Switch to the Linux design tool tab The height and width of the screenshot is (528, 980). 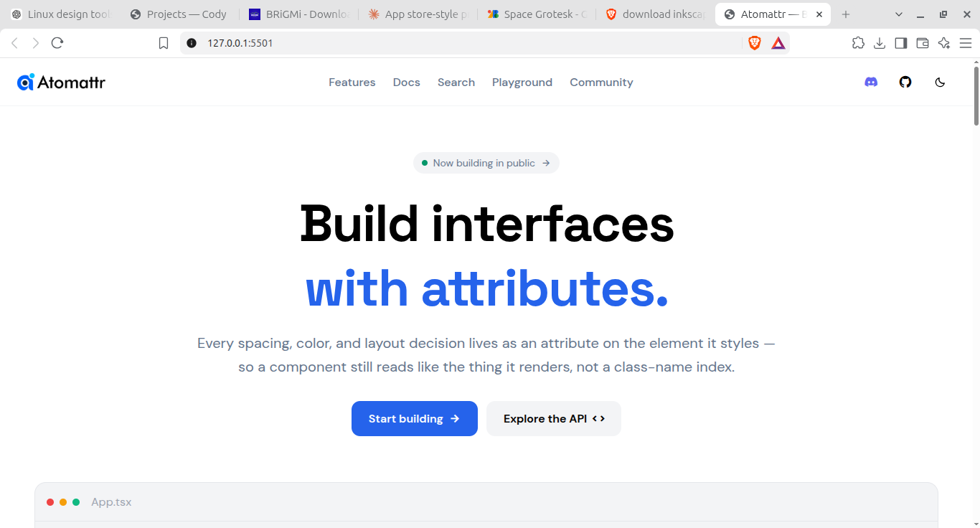62,14
